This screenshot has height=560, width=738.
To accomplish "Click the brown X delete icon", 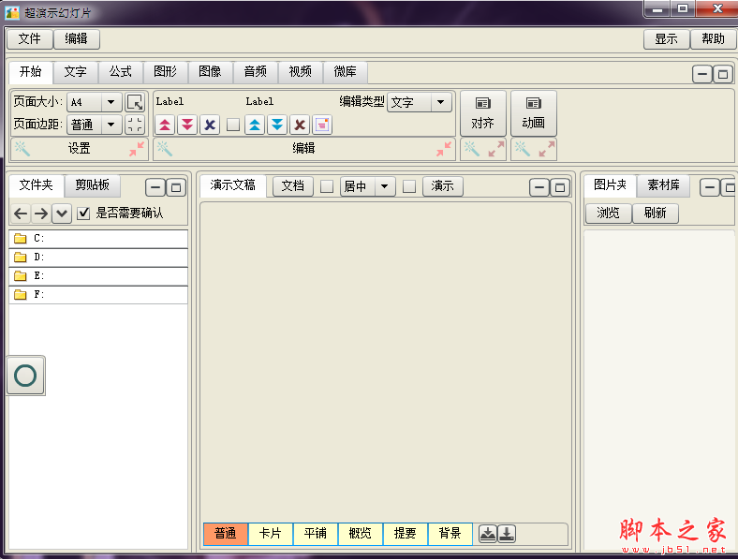I will [x=300, y=125].
